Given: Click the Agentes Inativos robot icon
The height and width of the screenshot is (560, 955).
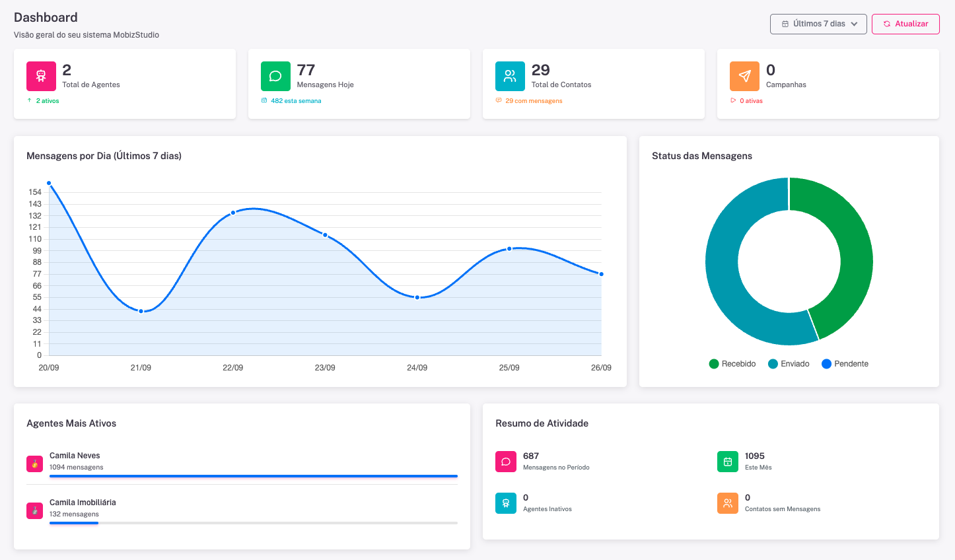Looking at the screenshot, I should [x=506, y=503].
